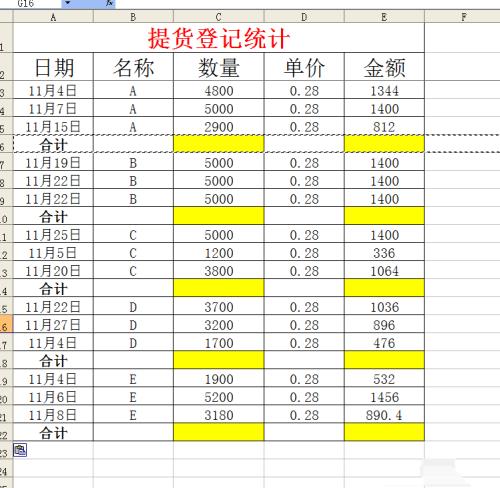The image size is (500, 488).
Task: Click the cell with amount 1344
Action: pos(384,90)
